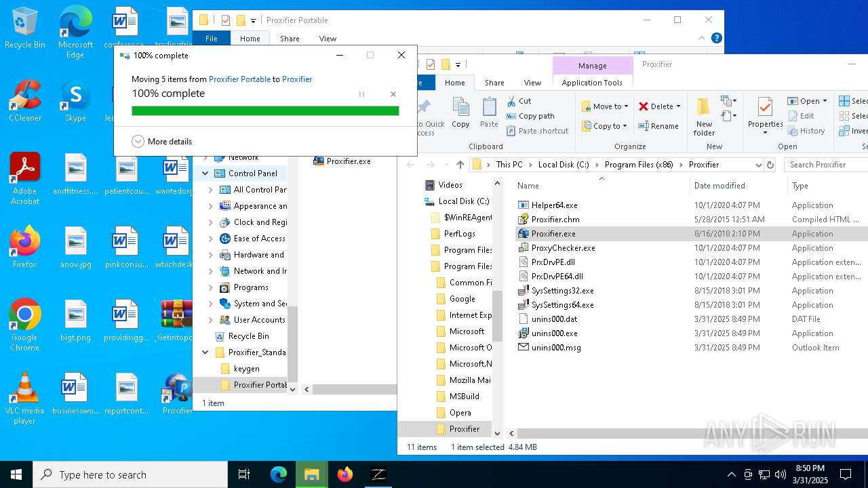This screenshot has width=868, height=488.
Task: Open File Explorer from taskbar
Action: coord(311,474)
